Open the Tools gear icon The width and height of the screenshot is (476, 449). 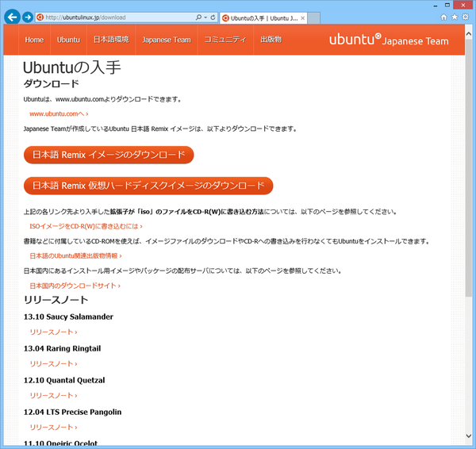(466, 17)
